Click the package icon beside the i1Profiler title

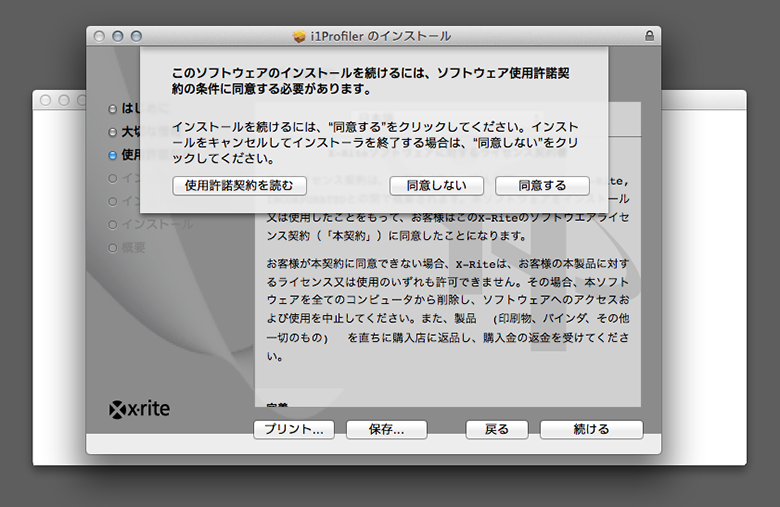[298, 36]
